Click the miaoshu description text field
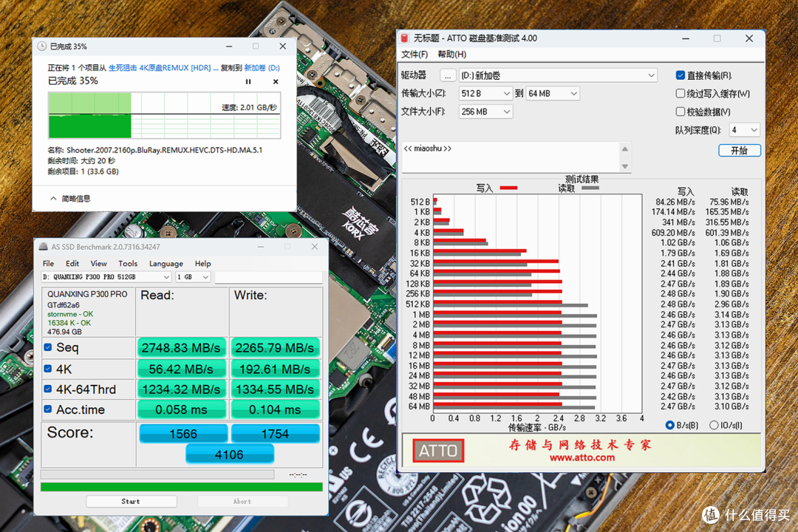The image size is (798, 532). 511,157
